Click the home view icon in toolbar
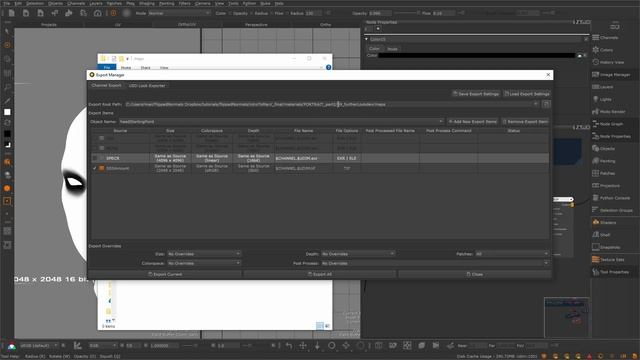The image size is (640, 360). pyautogui.click(x=98, y=13)
